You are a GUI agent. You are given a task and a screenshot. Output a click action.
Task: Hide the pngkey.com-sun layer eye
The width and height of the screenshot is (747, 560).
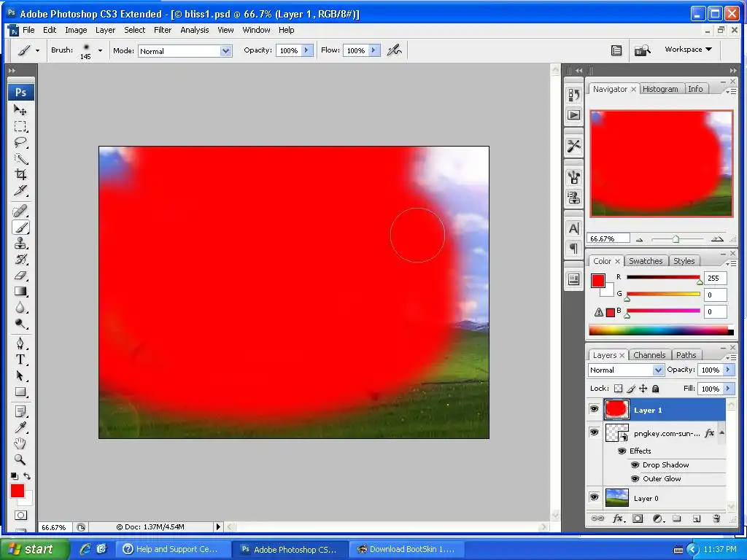click(x=594, y=432)
